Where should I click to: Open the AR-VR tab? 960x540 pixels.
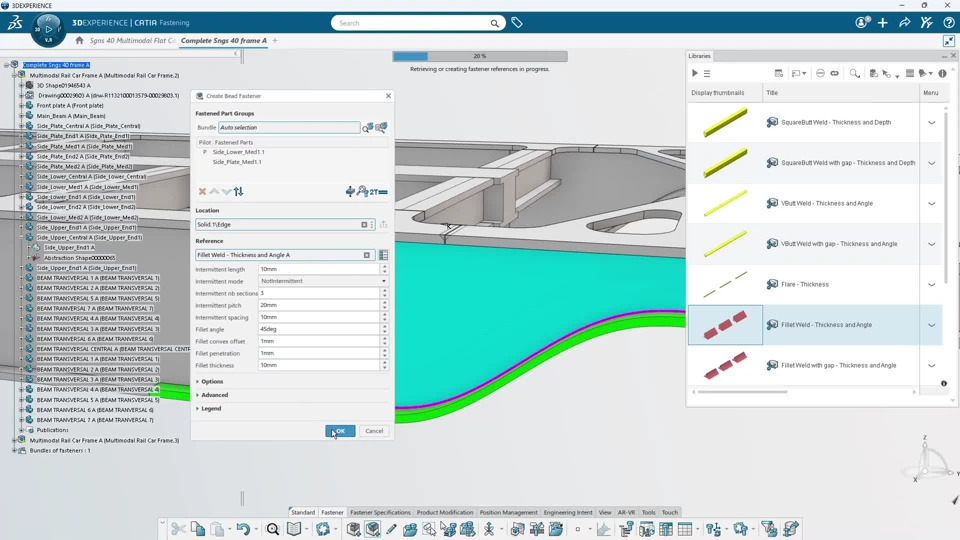626,512
